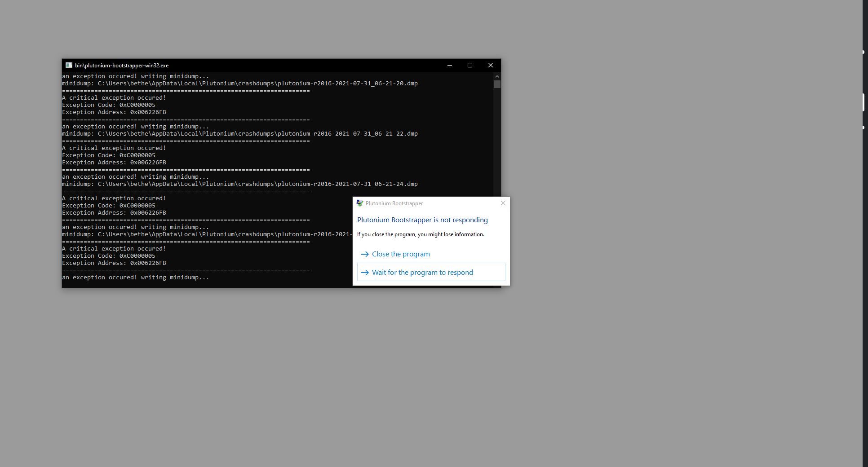Click the Plutonium Bootstrapper dialog title text
This screenshot has height=467, width=868.
[394, 203]
